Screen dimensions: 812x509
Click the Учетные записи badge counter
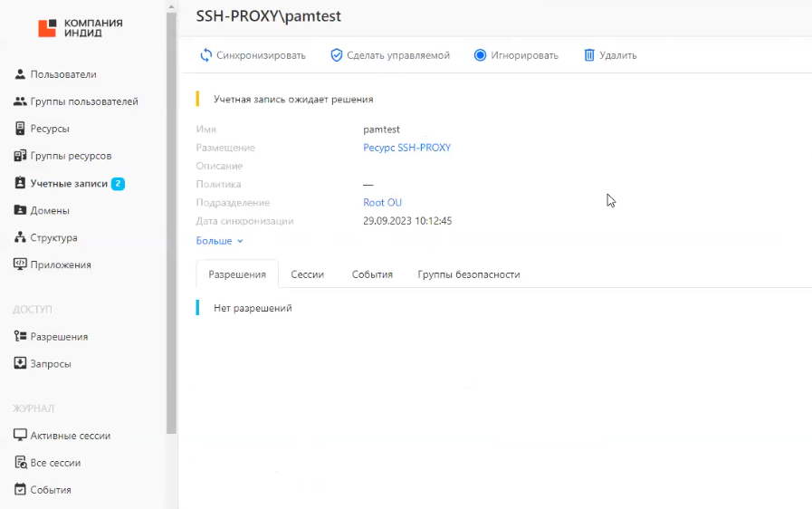(118, 183)
